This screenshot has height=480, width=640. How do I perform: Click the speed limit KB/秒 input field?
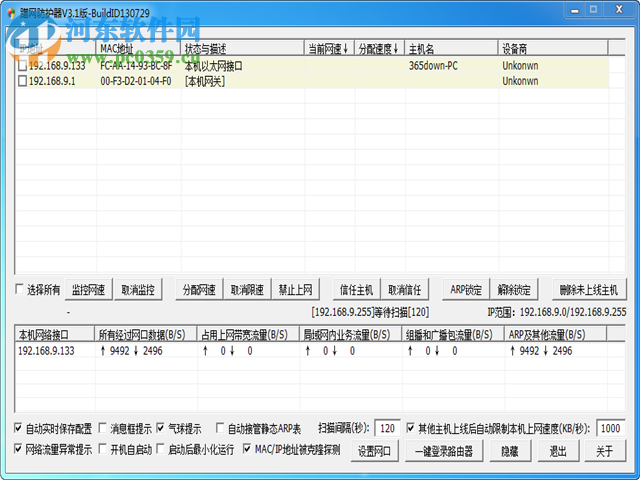pyautogui.click(x=610, y=429)
